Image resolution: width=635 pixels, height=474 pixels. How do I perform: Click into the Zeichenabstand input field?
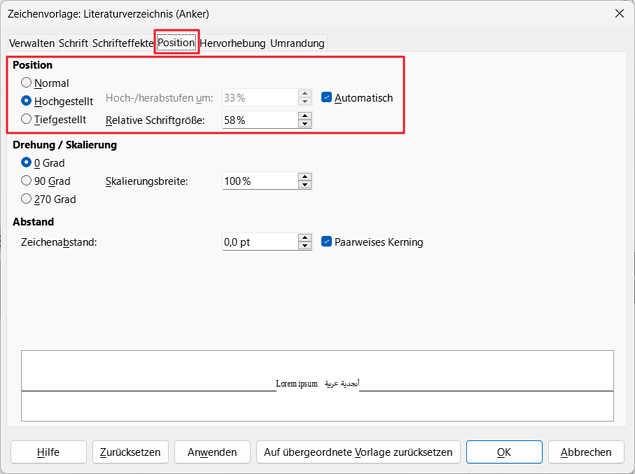[258, 242]
